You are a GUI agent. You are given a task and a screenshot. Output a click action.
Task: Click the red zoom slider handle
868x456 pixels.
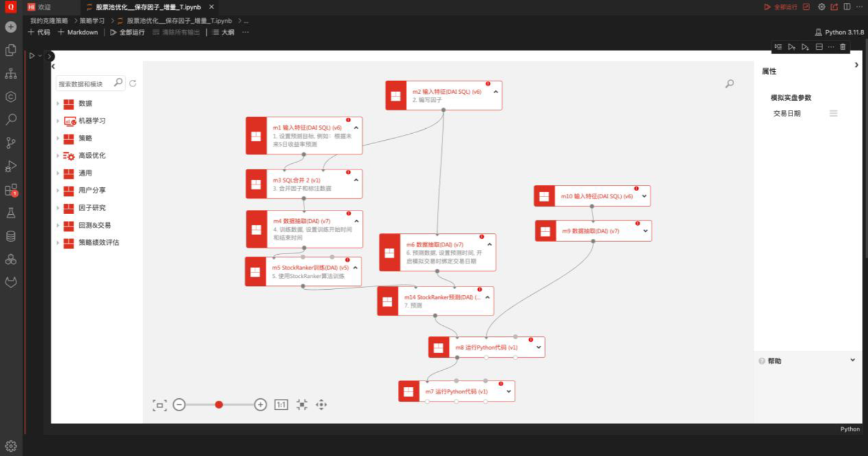[x=219, y=404]
